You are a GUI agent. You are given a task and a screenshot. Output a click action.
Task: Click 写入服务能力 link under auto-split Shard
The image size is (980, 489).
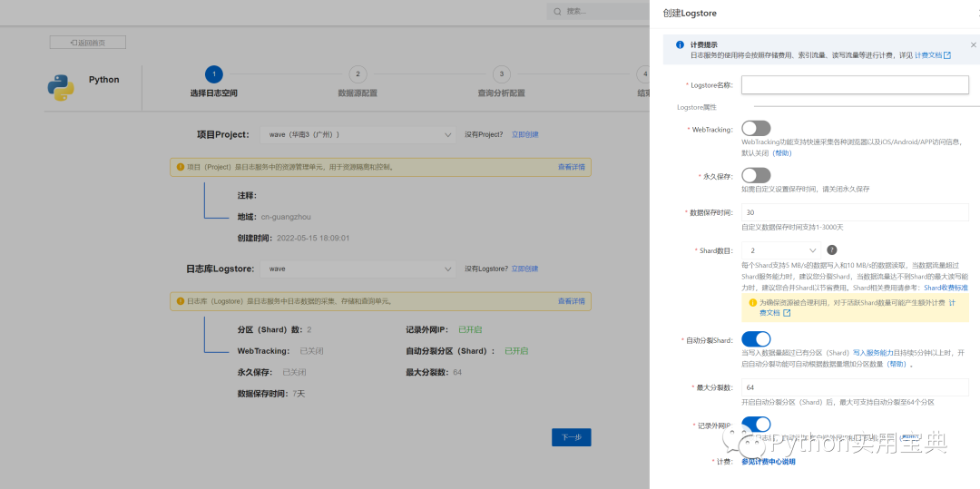pos(875,353)
